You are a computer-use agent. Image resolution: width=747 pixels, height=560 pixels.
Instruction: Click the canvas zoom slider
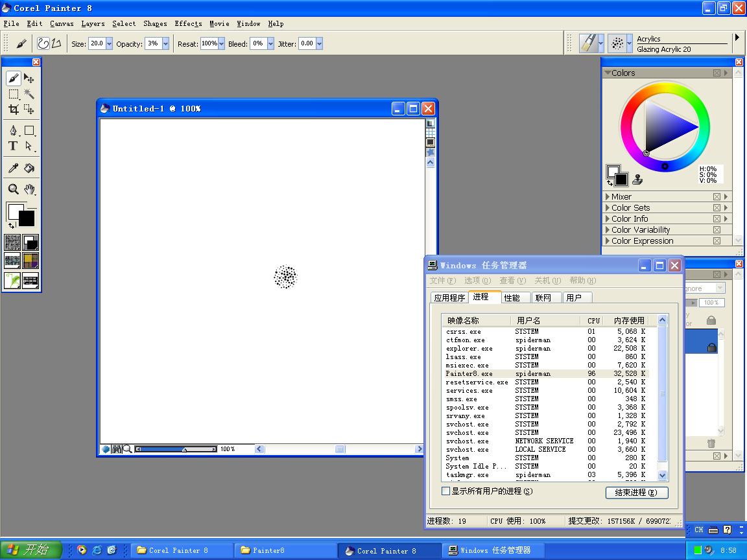[x=176, y=449]
